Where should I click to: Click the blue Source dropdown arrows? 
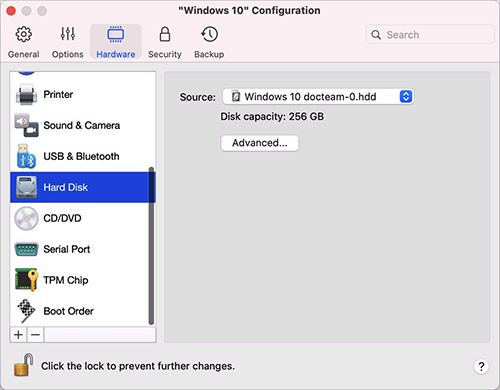(x=406, y=97)
